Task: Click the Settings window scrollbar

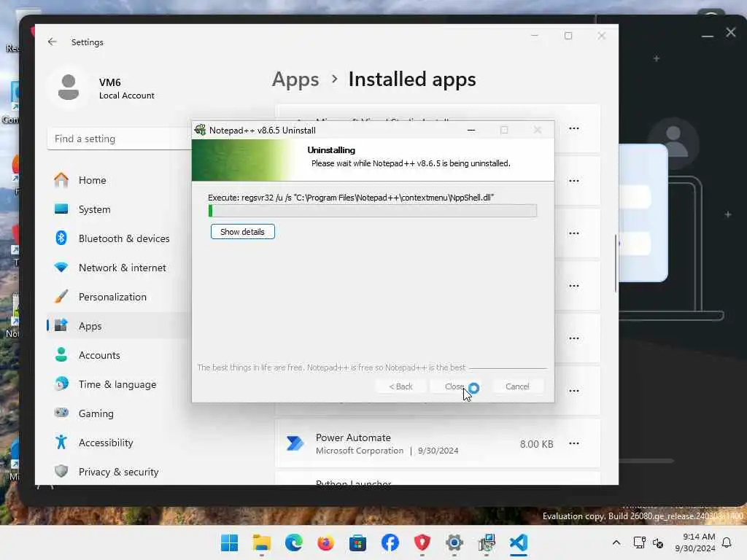Action: (x=616, y=263)
